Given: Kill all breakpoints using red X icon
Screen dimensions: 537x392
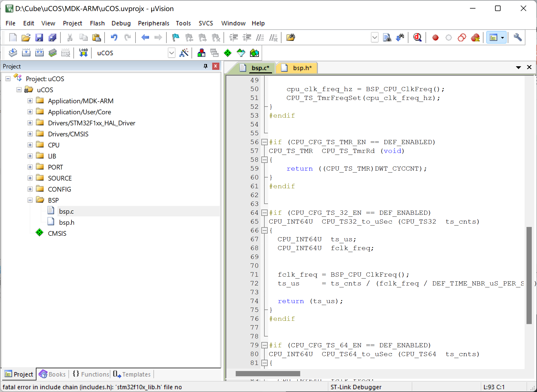Looking at the screenshot, I should coord(475,37).
